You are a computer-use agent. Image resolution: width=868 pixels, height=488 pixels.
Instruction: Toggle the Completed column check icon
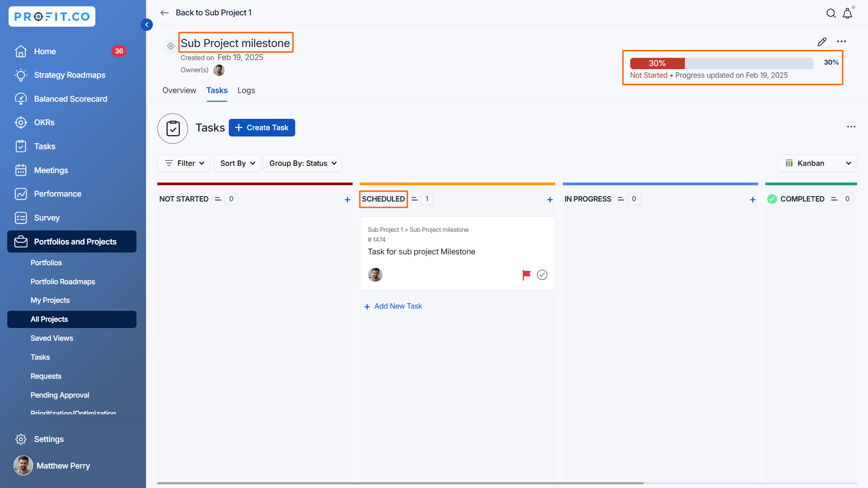click(772, 199)
